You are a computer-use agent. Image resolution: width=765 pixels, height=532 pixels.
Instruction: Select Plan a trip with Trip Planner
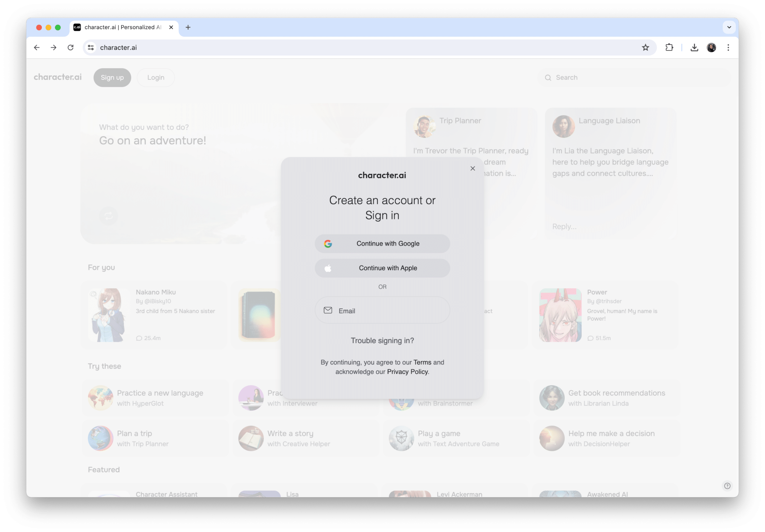pos(155,438)
